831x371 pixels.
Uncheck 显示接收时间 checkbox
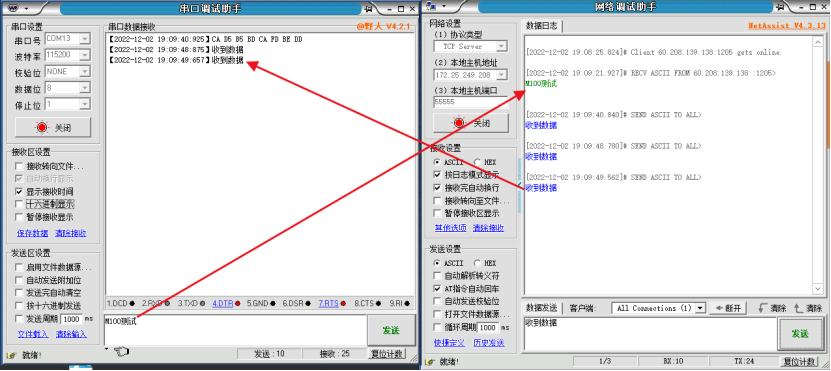[19, 191]
